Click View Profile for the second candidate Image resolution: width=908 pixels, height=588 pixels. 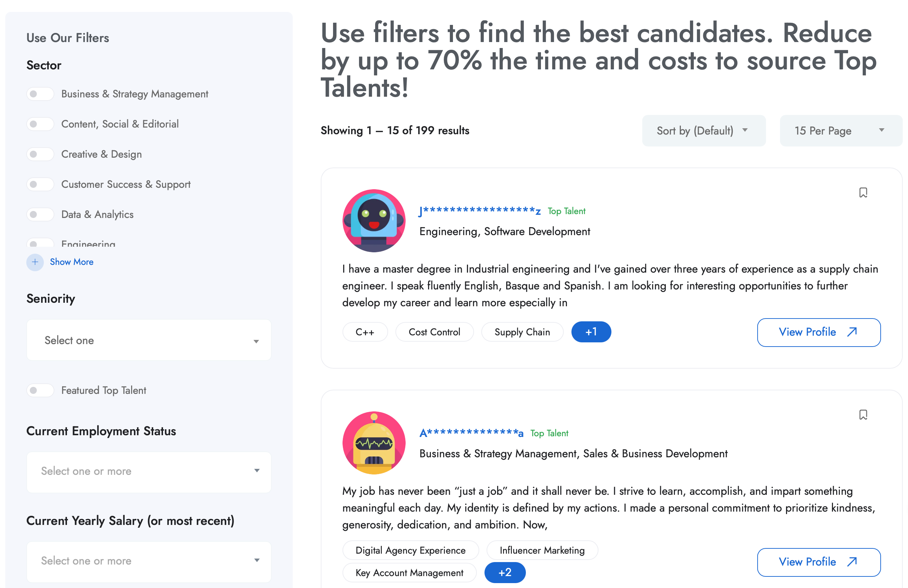tap(819, 562)
